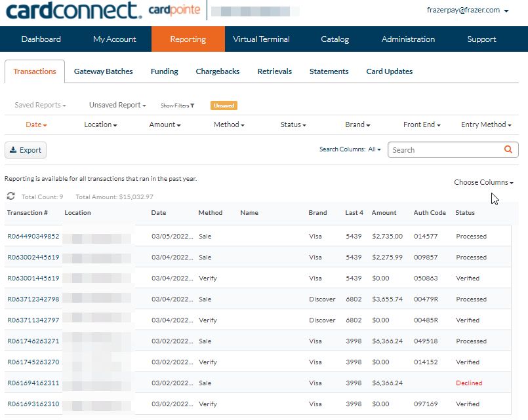
Task: Select the Reporting menu item
Action: (x=188, y=39)
